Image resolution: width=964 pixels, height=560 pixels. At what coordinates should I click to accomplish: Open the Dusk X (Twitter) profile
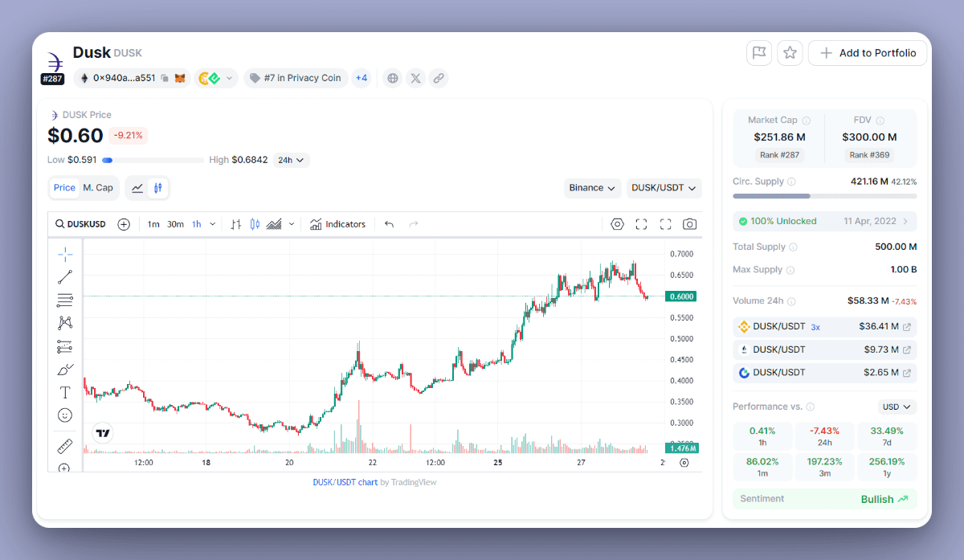415,78
